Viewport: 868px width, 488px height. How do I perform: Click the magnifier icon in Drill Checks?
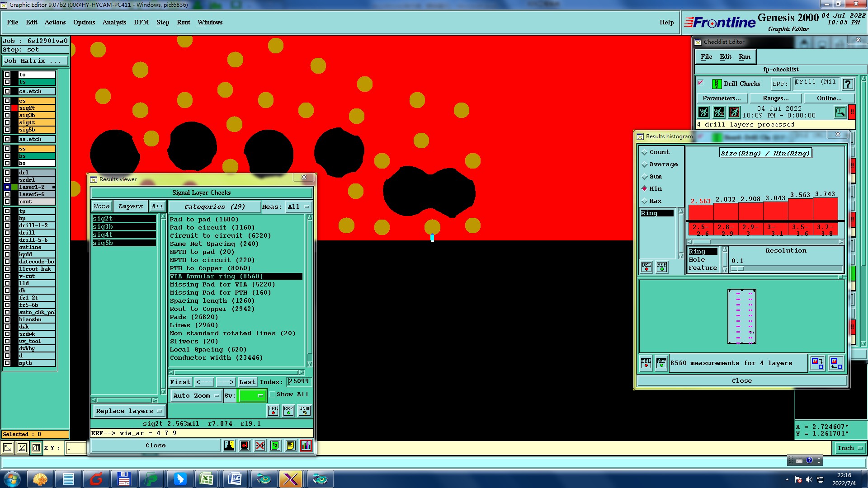840,112
